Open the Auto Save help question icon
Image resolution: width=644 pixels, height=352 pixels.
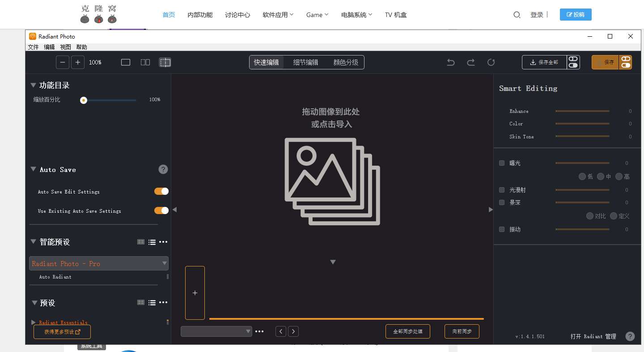pos(163,169)
